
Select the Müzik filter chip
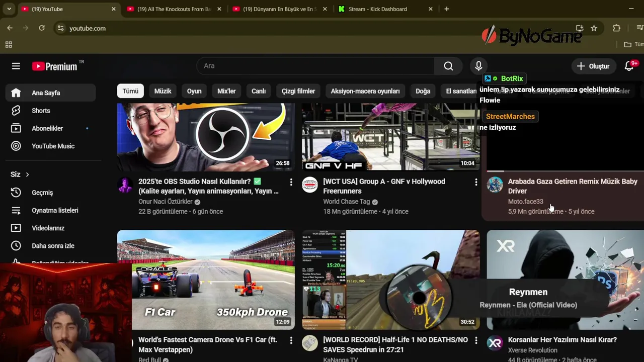pos(163,91)
